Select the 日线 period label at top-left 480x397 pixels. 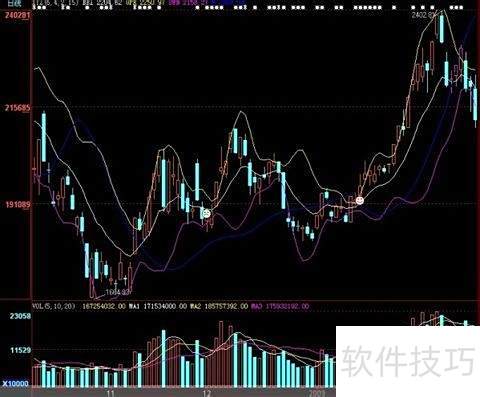point(14,4)
